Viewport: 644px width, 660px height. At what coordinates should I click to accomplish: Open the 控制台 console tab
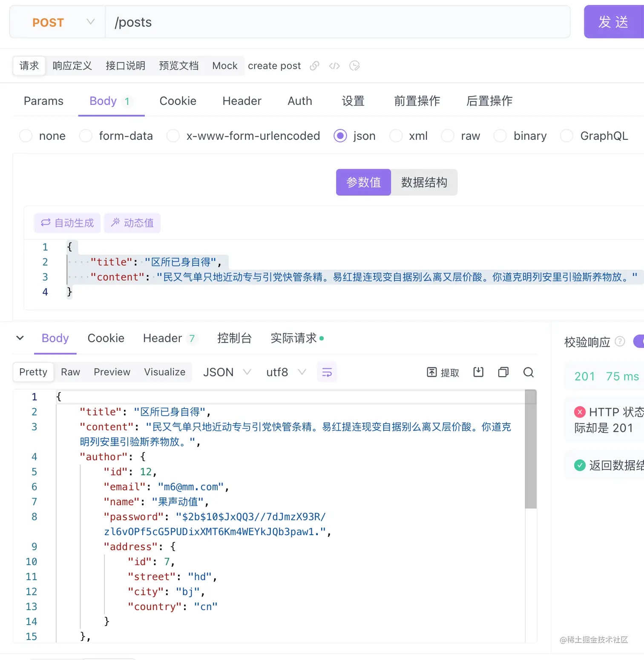pyautogui.click(x=235, y=338)
